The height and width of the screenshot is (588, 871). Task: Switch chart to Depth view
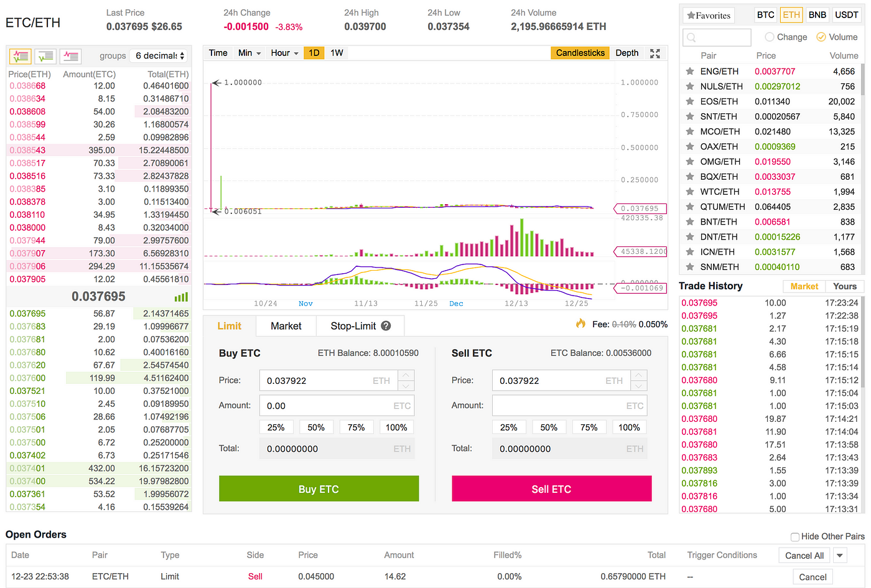tap(627, 53)
